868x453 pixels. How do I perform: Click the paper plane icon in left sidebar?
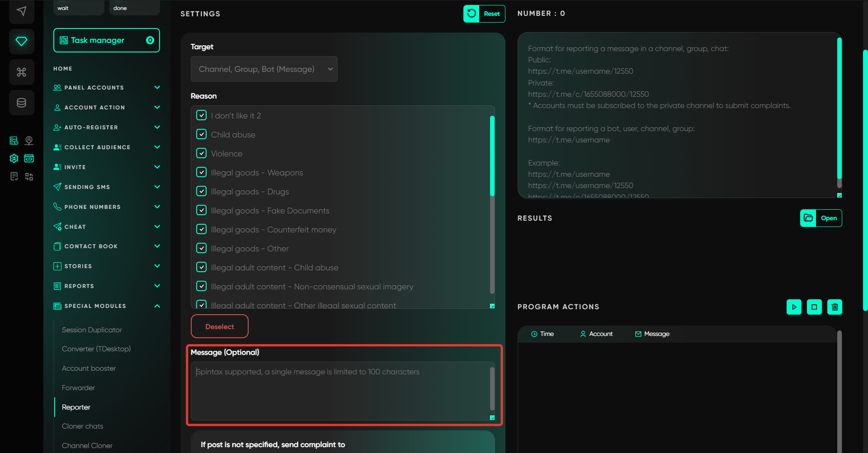click(21, 11)
